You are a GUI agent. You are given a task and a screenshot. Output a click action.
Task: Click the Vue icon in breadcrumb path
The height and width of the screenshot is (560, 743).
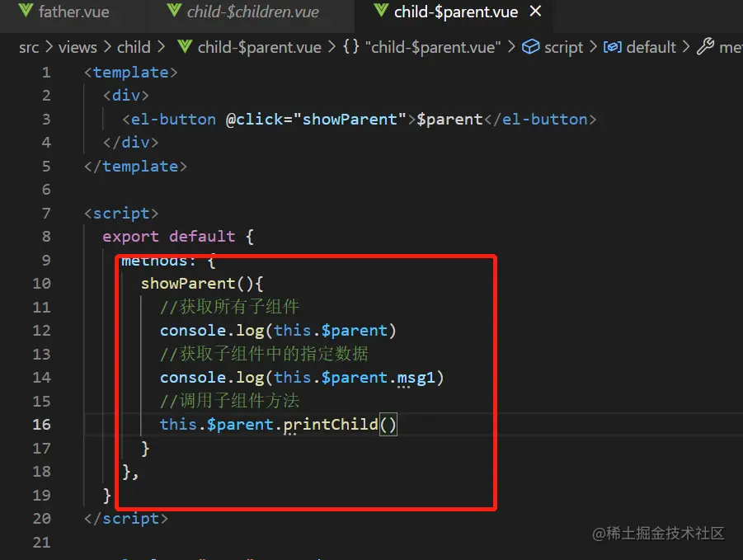[x=185, y=47]
